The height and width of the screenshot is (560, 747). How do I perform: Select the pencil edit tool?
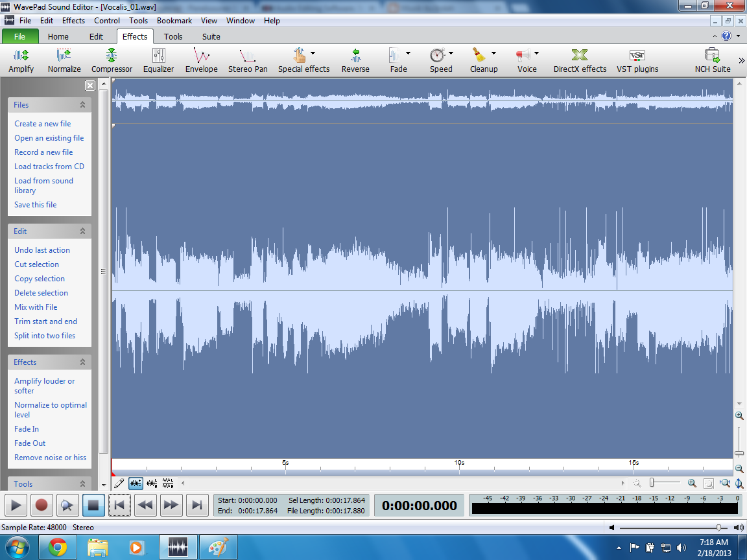[x=119, y=484]
